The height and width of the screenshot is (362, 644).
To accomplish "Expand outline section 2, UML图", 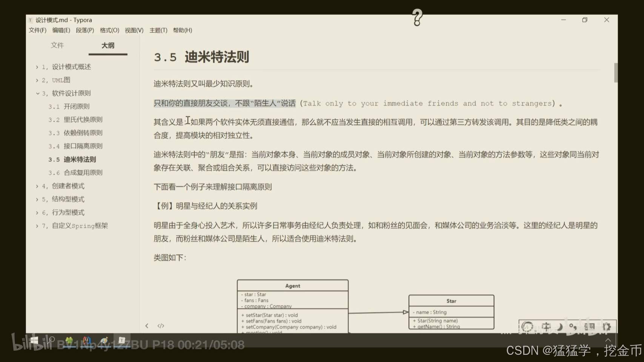I will pos(37,80).
